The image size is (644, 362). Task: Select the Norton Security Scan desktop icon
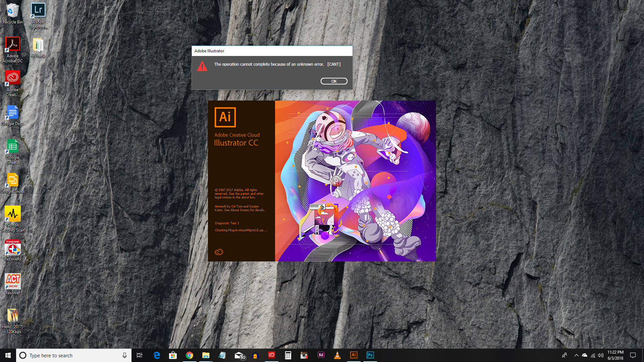(13, 219)
